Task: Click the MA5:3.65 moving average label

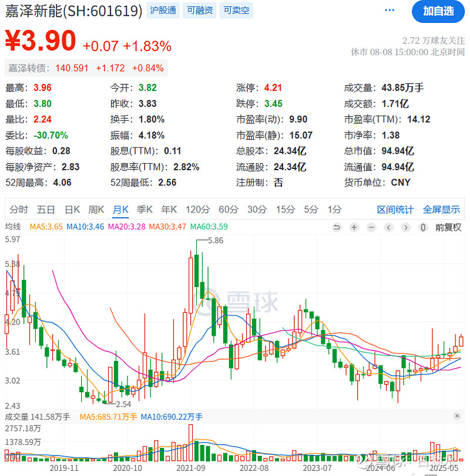Action: point(46,227)
